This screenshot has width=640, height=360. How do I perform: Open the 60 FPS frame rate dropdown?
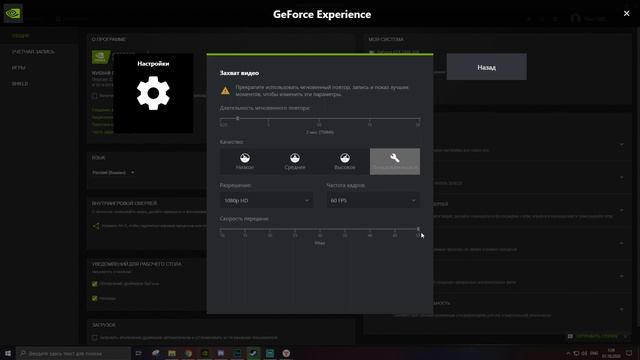tap(373, 200)
